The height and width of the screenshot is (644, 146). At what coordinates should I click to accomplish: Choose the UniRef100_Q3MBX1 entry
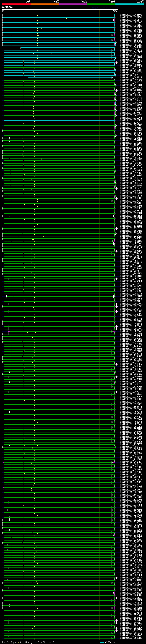point(131,72)
